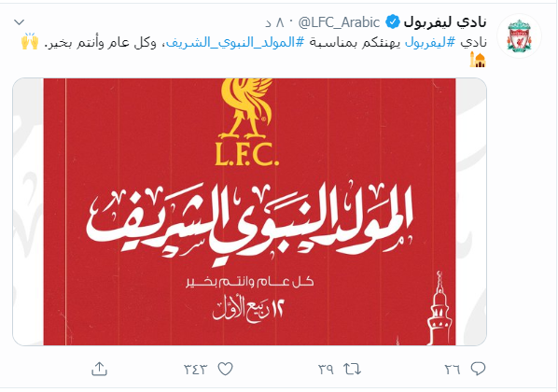
Task: Click the golden Liver bird logo in image
Action: [x=247, y=109]
